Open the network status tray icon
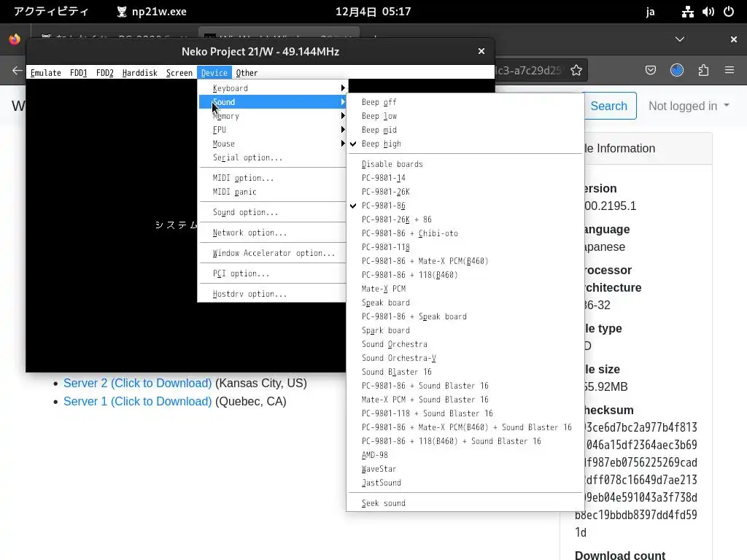Image resolution: width=747 pixels, height=560 pixels. pyautogui.click(x=687, y=12)
